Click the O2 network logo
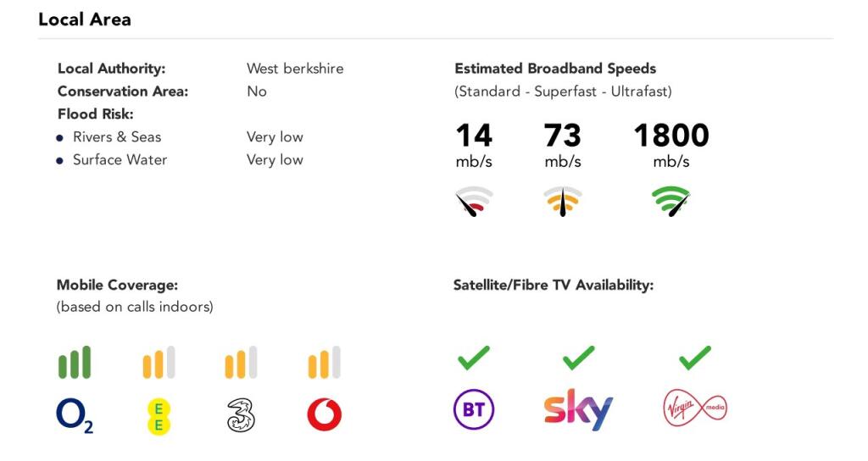 pyautogui.click(x=74, y=415)
